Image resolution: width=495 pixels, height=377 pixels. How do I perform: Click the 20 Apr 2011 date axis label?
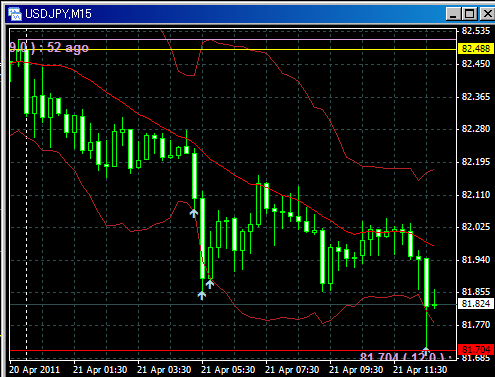[34, 370]
